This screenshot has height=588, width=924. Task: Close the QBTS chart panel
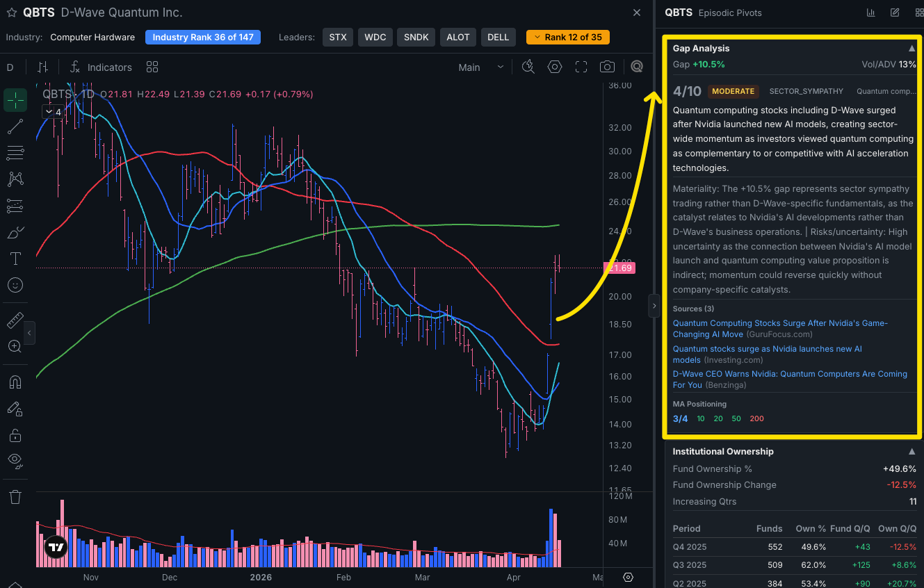tap(637, 13)
